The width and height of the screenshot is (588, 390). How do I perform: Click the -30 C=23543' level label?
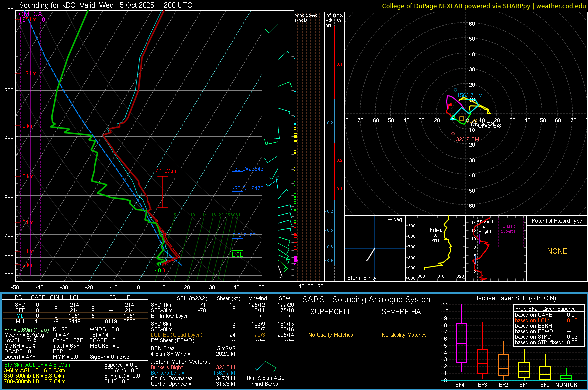248,169
